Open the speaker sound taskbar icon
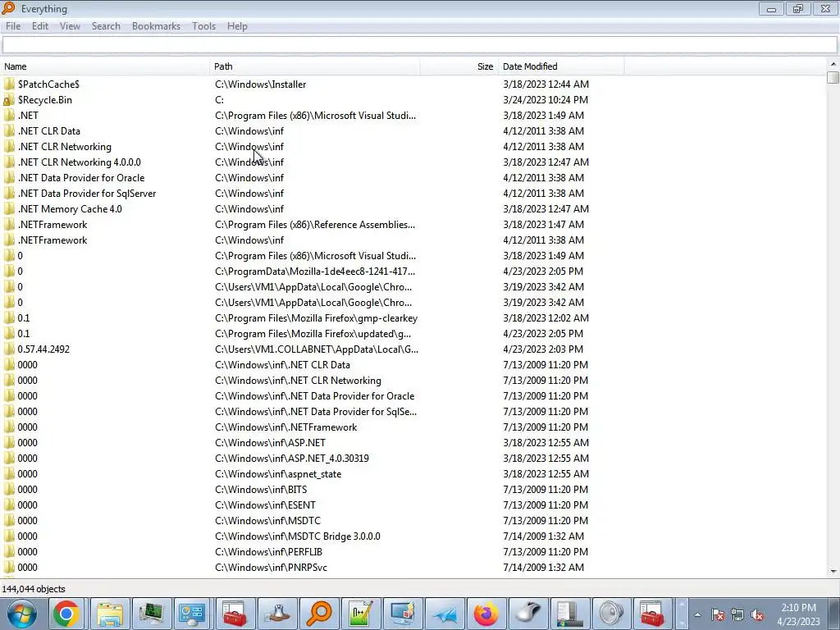This screenshot has height=630, width=840. pyautogui.click(x=611, y=614)
